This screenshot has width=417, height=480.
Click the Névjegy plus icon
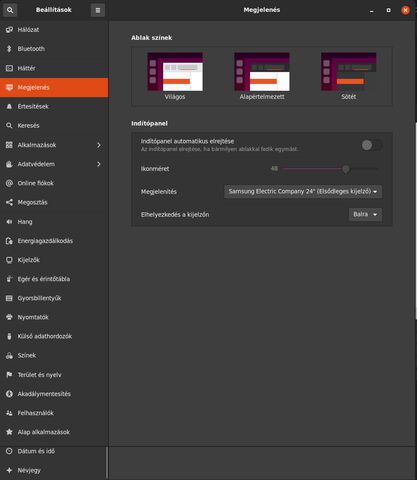pyautogui.click(x=9, y=470)
